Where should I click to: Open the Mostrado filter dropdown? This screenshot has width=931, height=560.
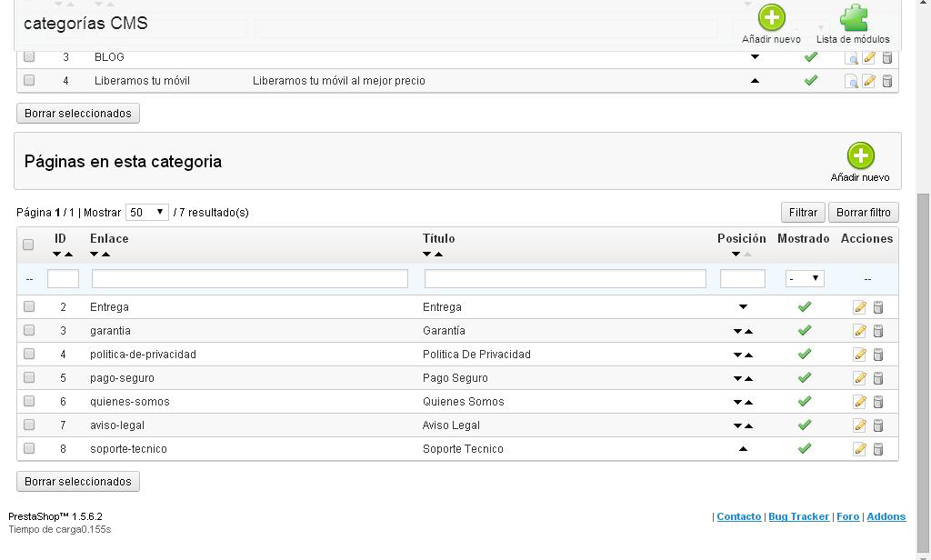click(805, 278)
